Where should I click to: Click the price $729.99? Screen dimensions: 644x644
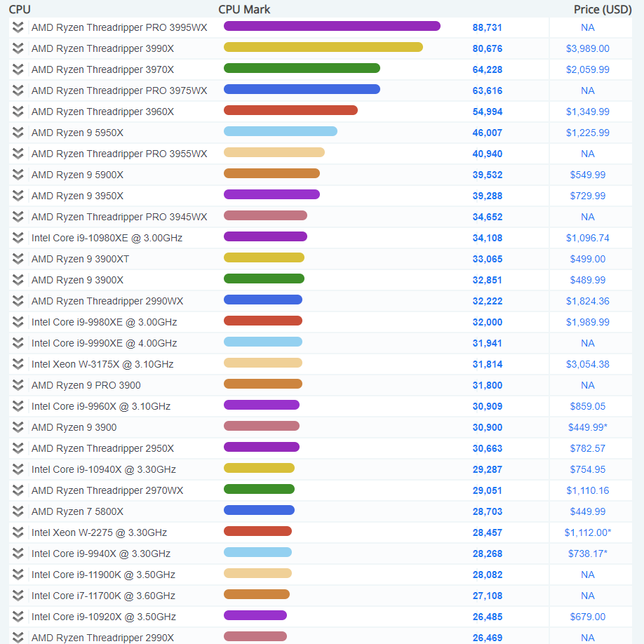click(588, 196)
